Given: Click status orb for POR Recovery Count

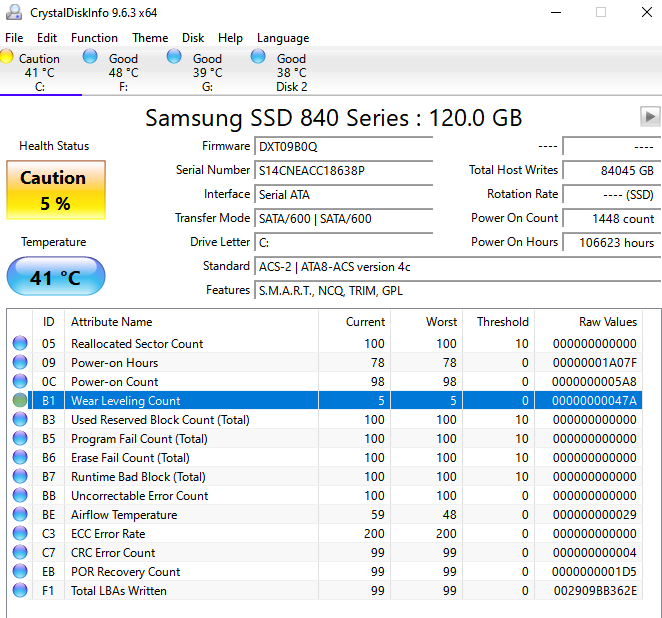Looking at the screenshot, I should coord(20,571).
